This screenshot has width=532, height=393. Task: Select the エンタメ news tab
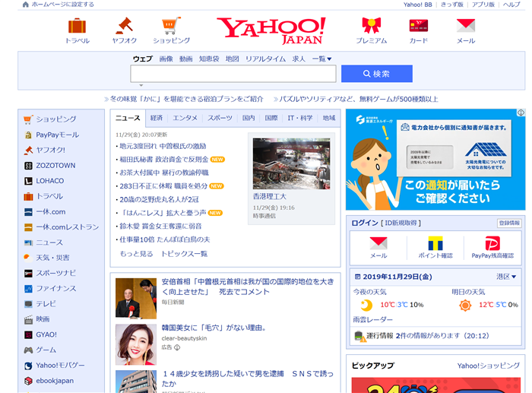point(185,118)
